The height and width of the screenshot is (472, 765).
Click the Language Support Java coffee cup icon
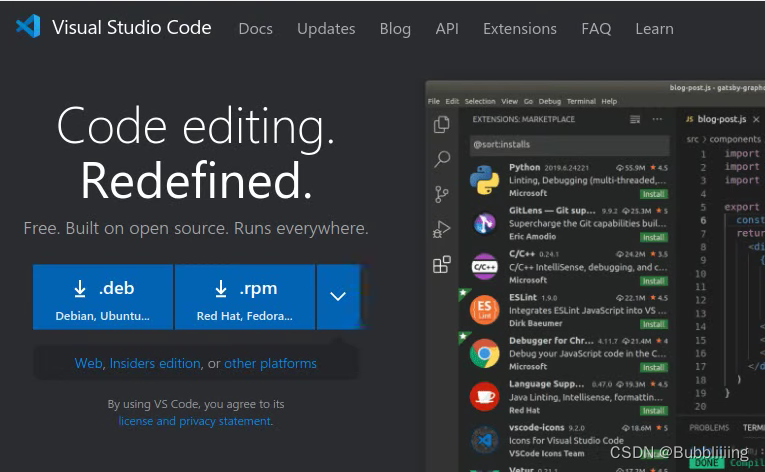484,396
